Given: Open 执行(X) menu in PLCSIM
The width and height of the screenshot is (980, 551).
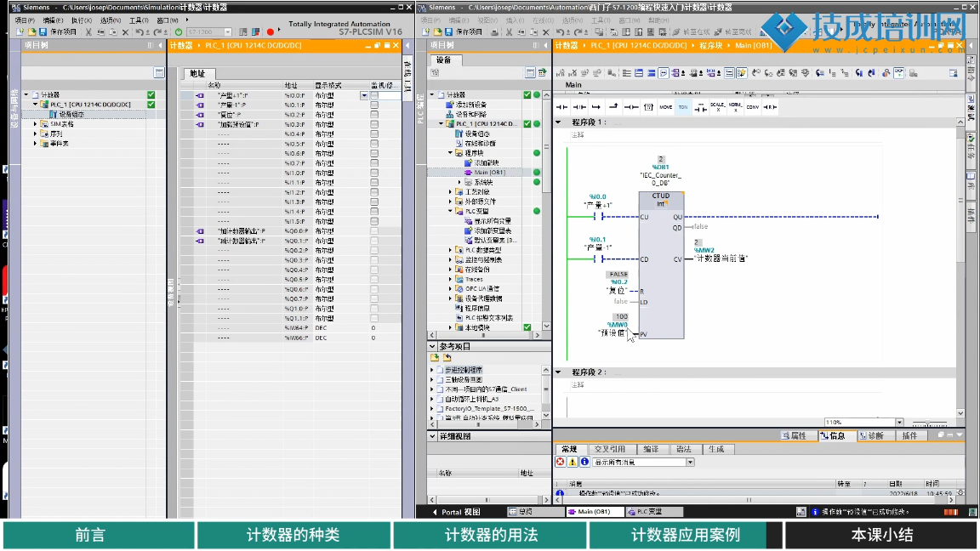Looking at the screenshot, I should (82, 20).
